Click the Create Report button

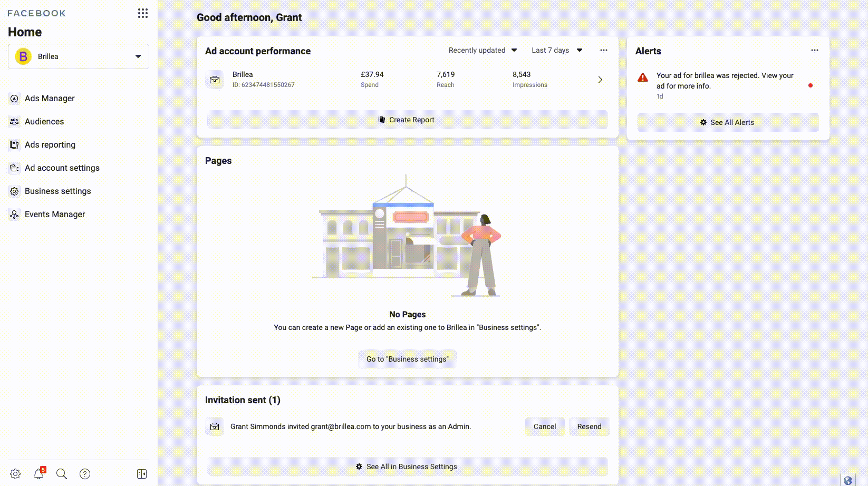coord(408,120)
